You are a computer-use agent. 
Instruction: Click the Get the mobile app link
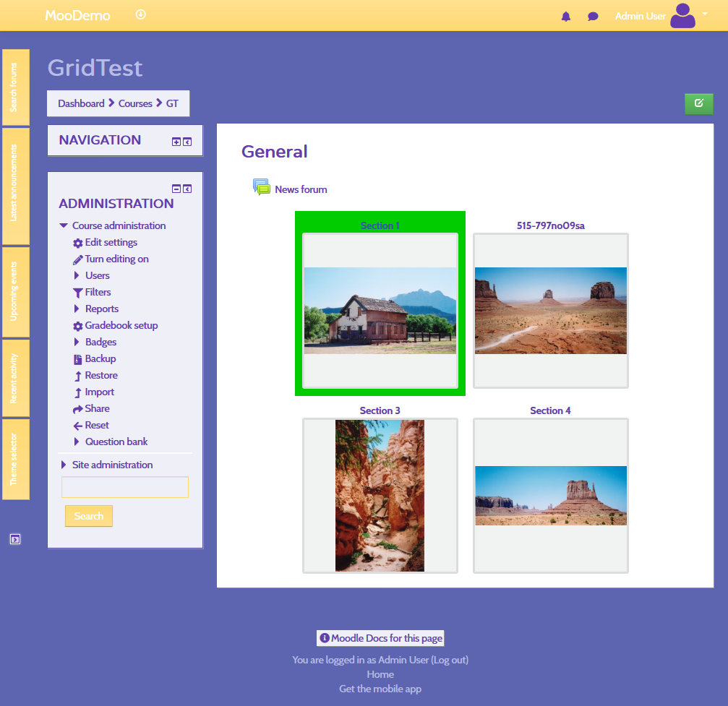[x=380, y=689]
